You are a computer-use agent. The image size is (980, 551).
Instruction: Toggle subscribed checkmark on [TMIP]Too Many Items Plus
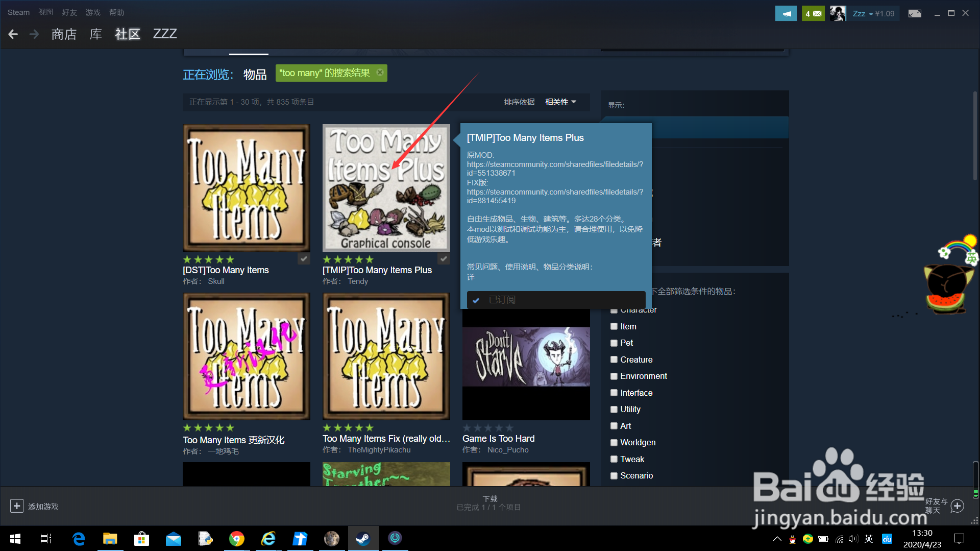(444, 259)
